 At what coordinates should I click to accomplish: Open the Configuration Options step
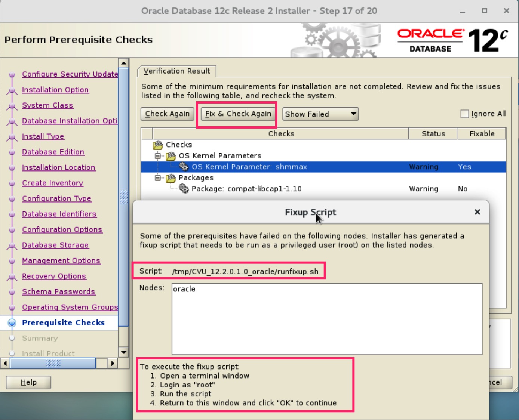(62, 229)
